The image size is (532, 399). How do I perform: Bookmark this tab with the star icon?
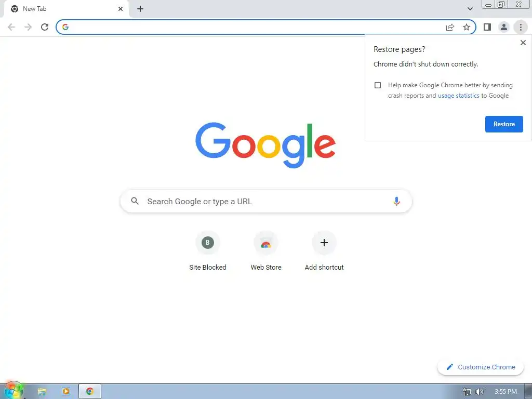pos(467,27)
